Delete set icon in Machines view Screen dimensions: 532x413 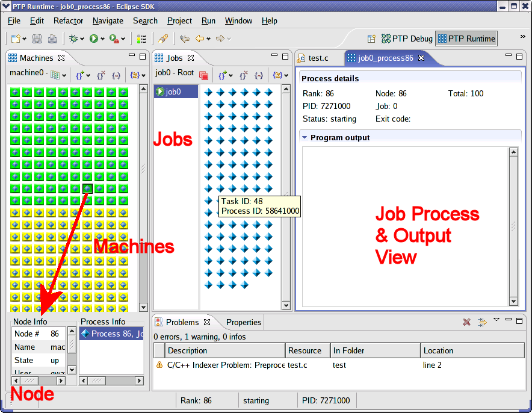(101, 75)
